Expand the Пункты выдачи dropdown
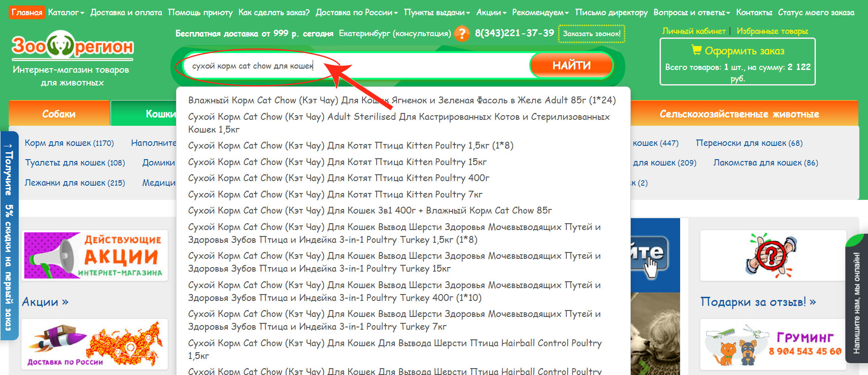 (437, 12)
